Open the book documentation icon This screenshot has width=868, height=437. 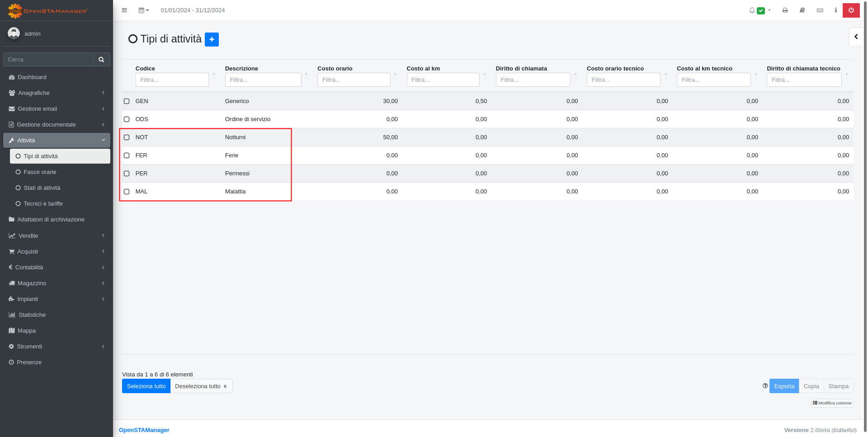pyautogui.click(x=802, y=10)
